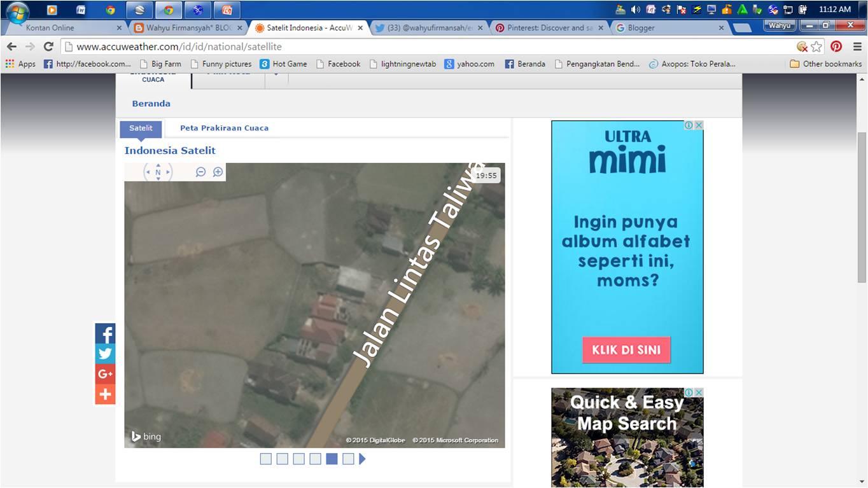Select the second satellite frame square
868x488 pixels.
point(283,459)
